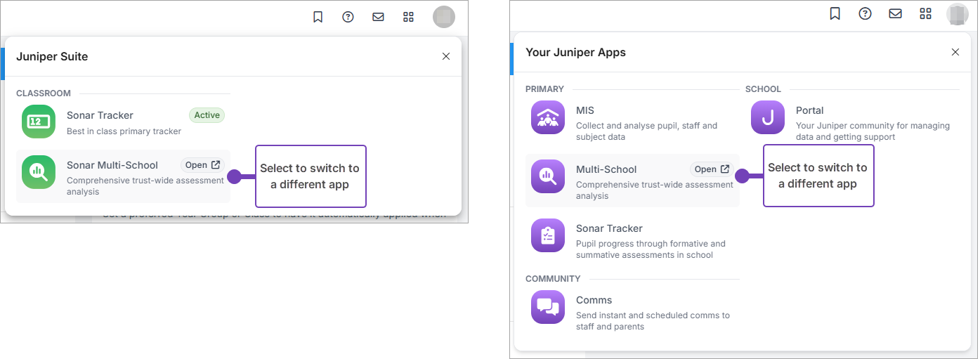Click the bookmark icon above Juniper Suite panel
The width and height of the screenshot is (980, 359).
[x=318, y=17]
